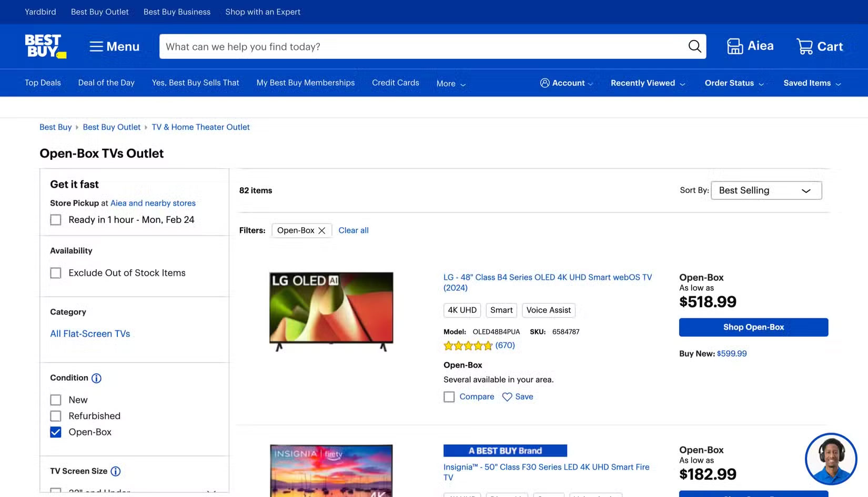The image size is (868, 497).
Task: Expand the More navigation dropdown
Action: [450, 83]
